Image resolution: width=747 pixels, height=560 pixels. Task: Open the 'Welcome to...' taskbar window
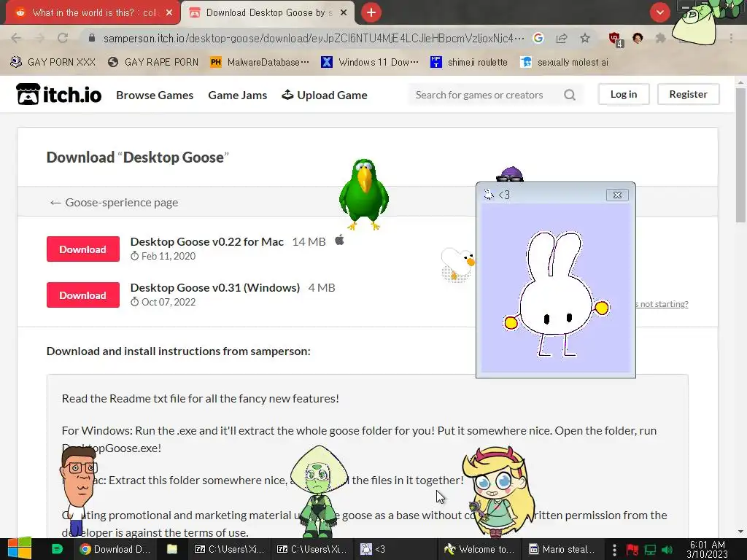pyautogui.click(x=479, y=549)
